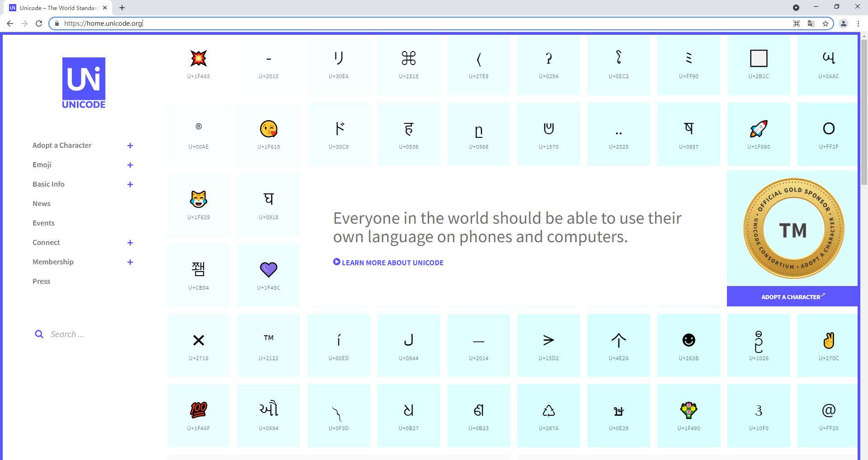Image resolution: width=868 pixels, height=460 pixels.
Task: Open the Press menu item
Action: coord(42,282)
